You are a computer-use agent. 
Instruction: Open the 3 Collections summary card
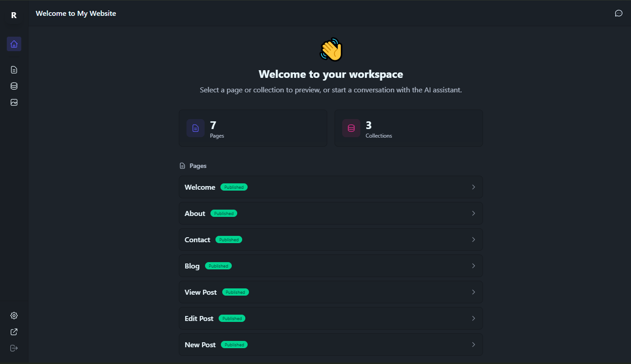[409, 128]
